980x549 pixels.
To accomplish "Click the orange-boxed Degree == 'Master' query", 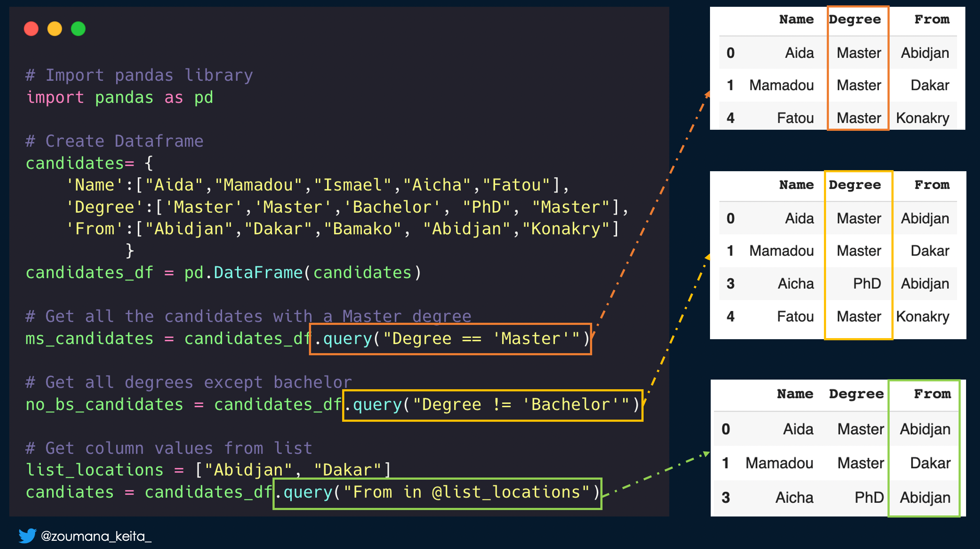I will tap(450, 339).
